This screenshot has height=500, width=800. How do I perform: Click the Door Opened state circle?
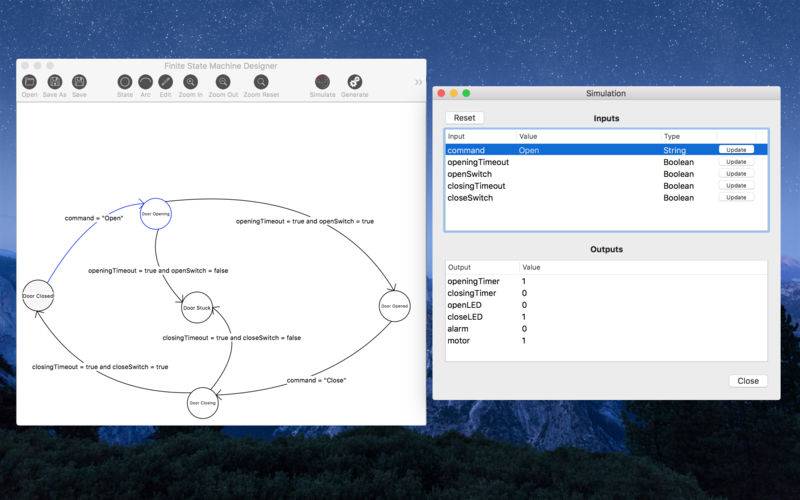(x=394, y=306)
